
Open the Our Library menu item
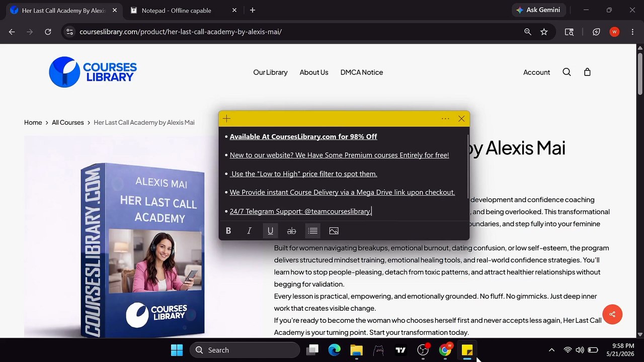(270, 72)
